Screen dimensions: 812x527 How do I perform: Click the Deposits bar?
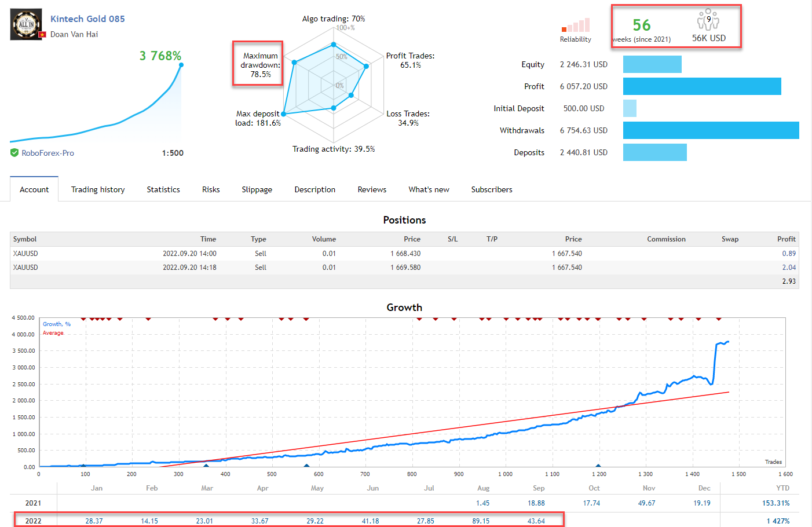coord(655,152)
